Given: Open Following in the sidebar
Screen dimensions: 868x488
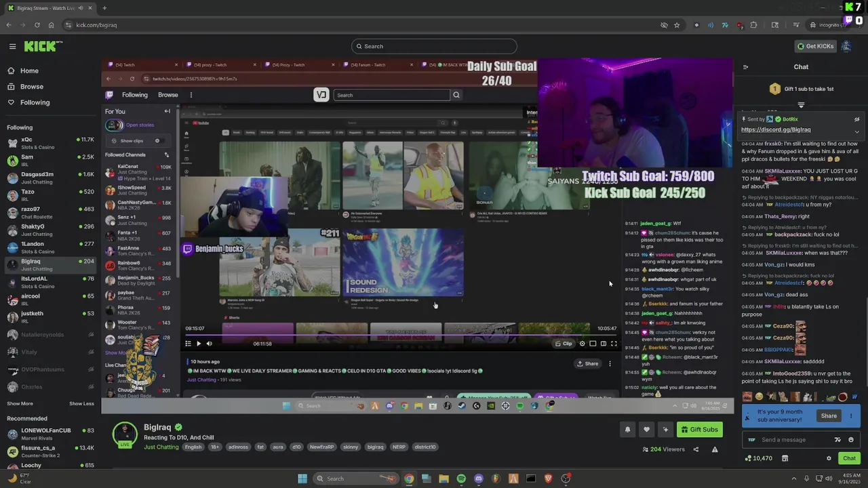Looking at the screenshot, I should point(35,102).
